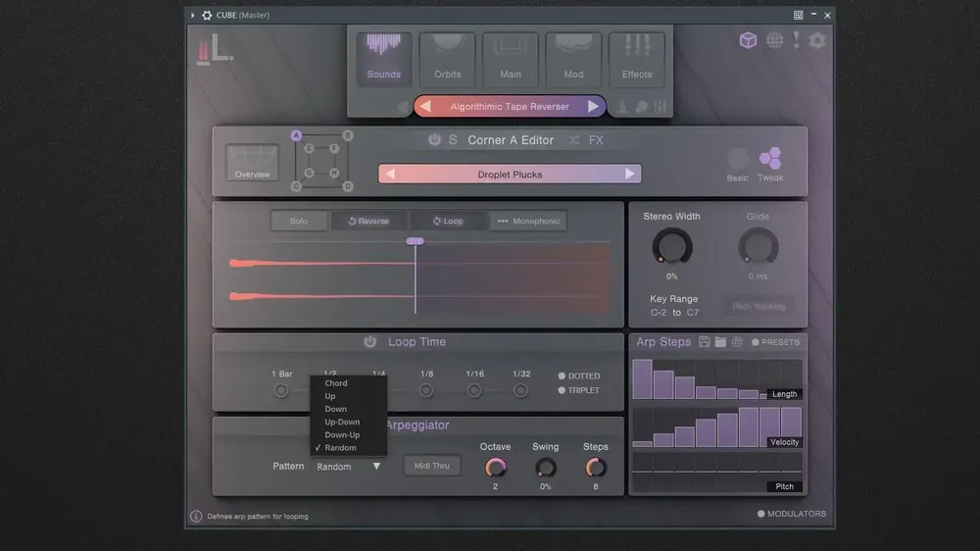Go to previous preset before Algorithmic Tape Reverser

coord(425,106)
